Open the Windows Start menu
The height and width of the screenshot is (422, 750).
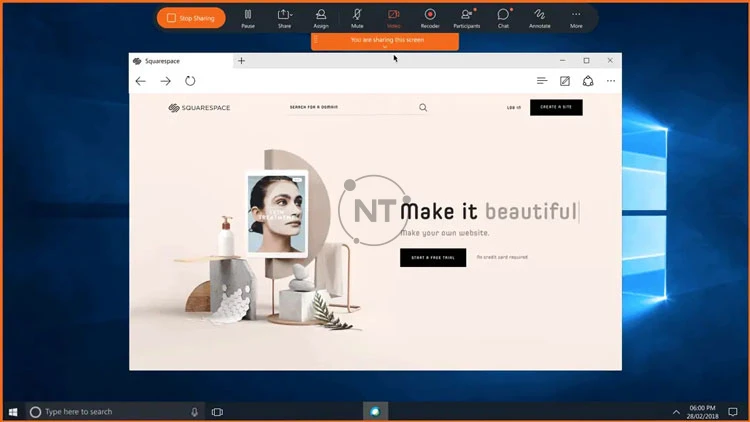[x=14, y=411]
